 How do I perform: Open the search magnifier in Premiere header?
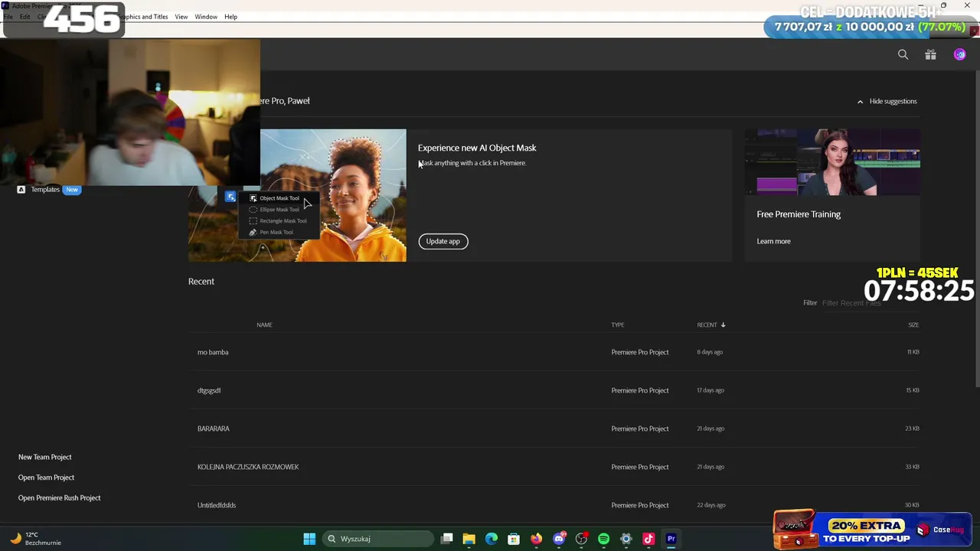[903, 54]
